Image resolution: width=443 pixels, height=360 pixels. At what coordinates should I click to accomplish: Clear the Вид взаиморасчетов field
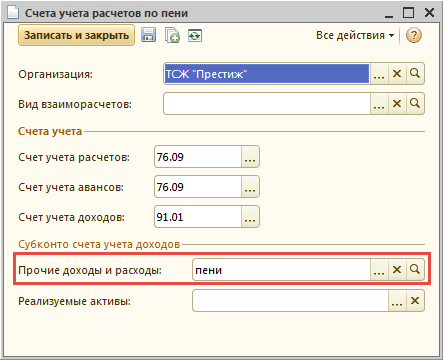click(397, 104)
